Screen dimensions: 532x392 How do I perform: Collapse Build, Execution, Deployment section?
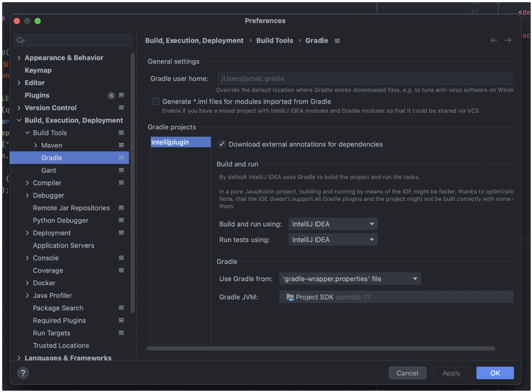(x=19, y=120)
